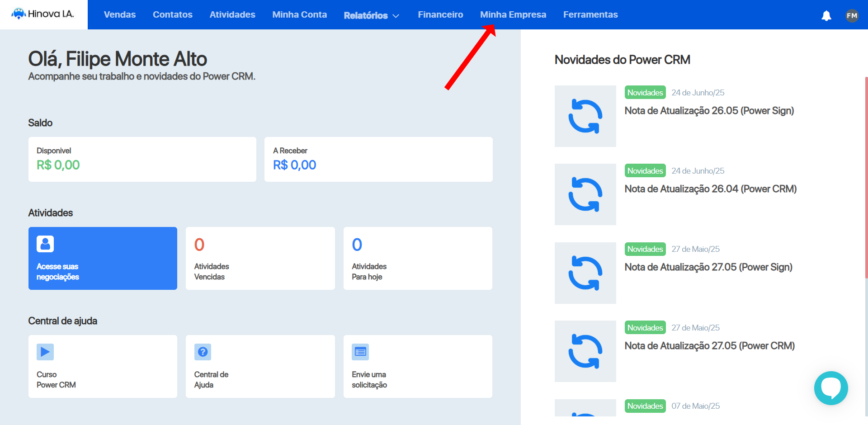
Task: Click the Disponível balance card
Action: coord(142,160)
